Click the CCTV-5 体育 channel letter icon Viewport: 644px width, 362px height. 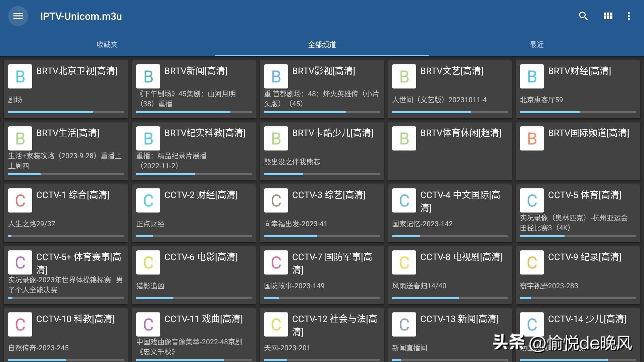pos(532,200)
